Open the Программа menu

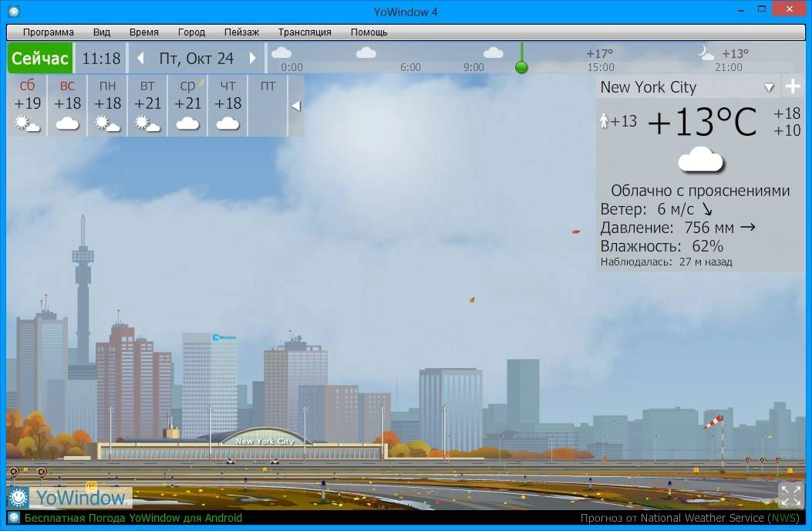tap(48, 32)
